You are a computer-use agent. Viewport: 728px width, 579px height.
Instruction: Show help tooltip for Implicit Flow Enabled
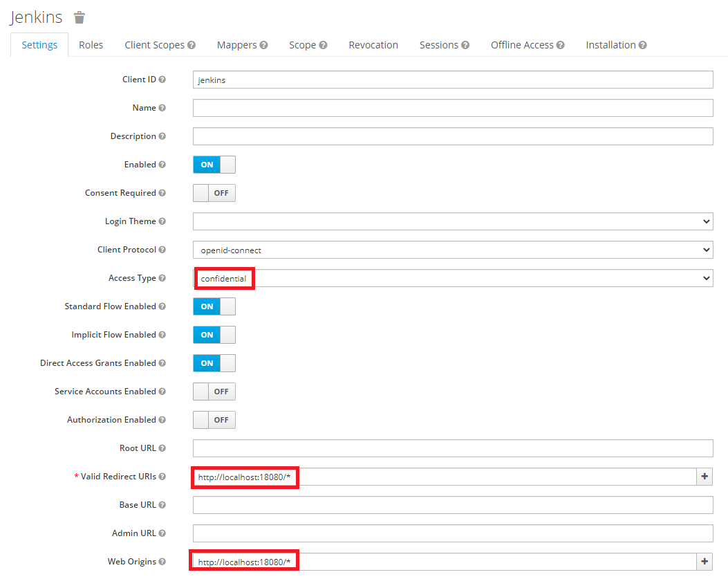(x=162, y=335)
